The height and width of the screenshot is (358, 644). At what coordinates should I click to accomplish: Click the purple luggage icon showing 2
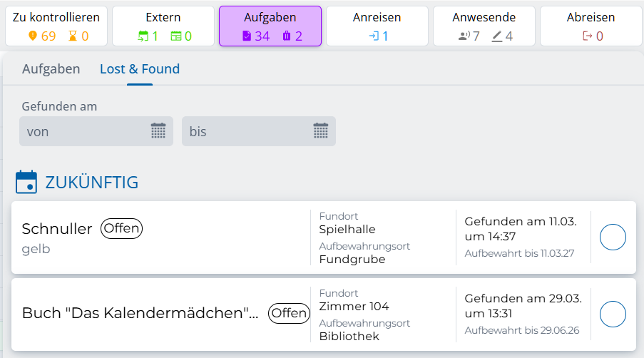click(x=287, y=36)
